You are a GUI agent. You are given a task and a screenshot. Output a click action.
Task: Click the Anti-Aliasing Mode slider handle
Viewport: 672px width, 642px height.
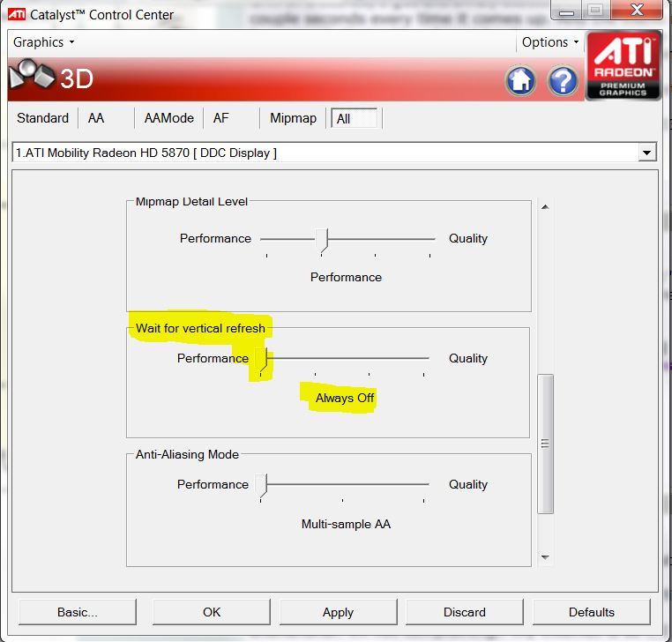click(261, 487)
